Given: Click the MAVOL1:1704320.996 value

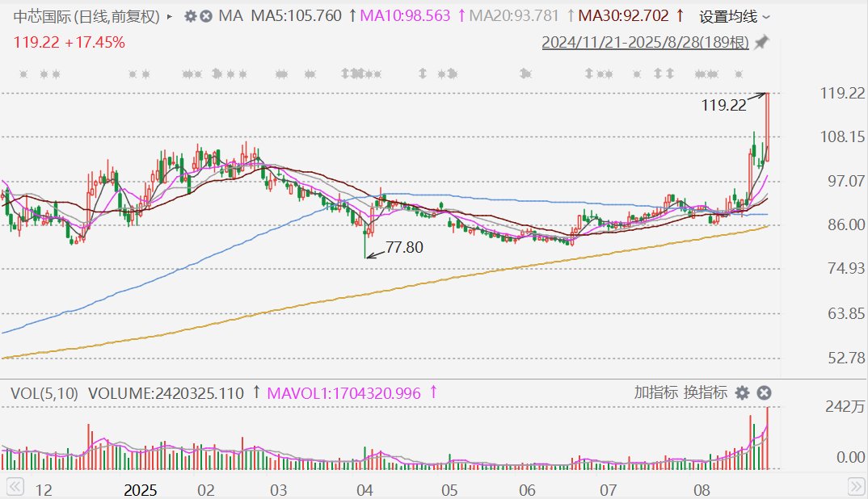Looking at the screenshot, I should (x=343, y=393).
